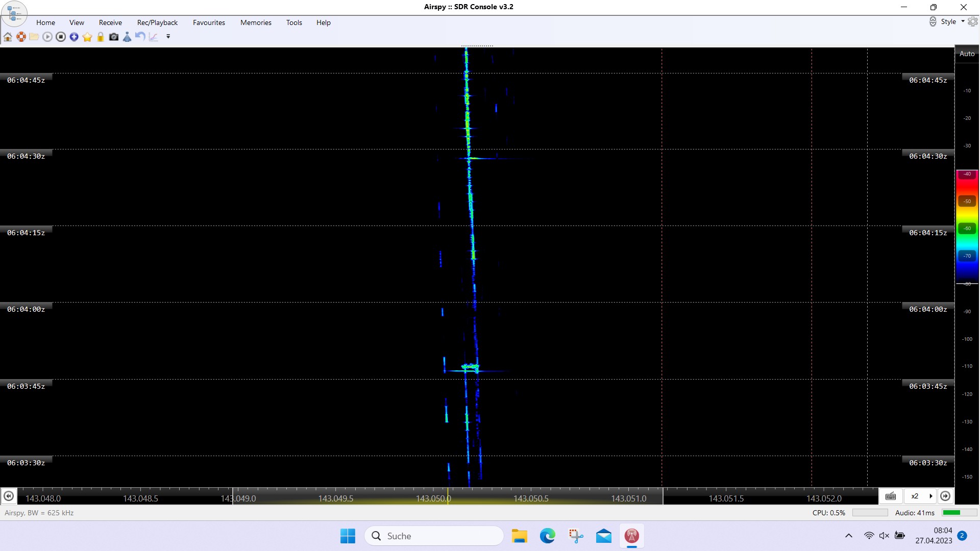This screenshot has width=980, height=551.
Task: Click the battery tray icon
Action: coord(900,536)
